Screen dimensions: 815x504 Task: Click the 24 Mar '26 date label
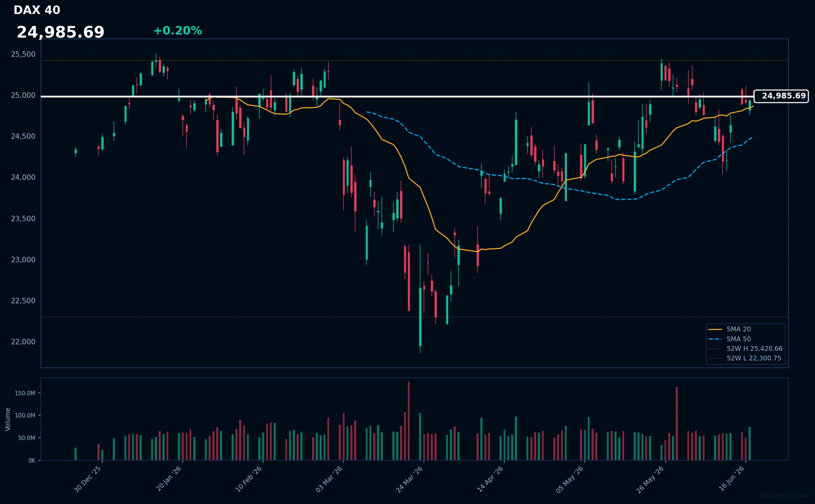click(410, 479)
